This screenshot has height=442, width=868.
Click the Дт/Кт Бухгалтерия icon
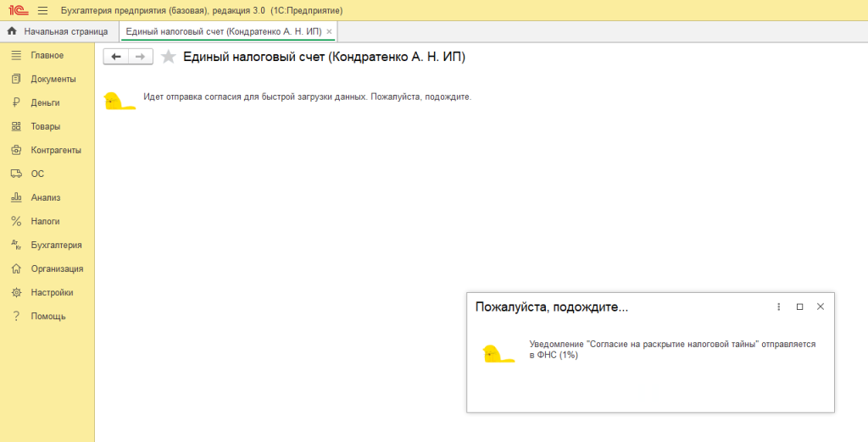16,245
